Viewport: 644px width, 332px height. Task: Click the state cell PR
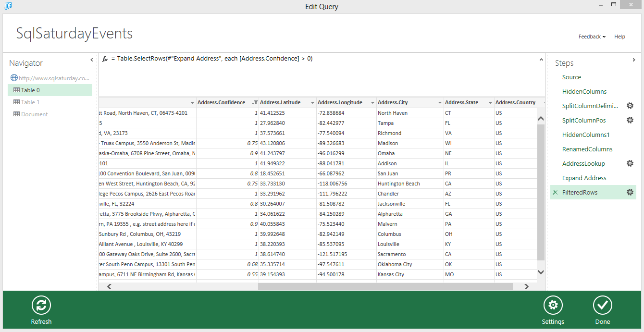coord(469,173)
